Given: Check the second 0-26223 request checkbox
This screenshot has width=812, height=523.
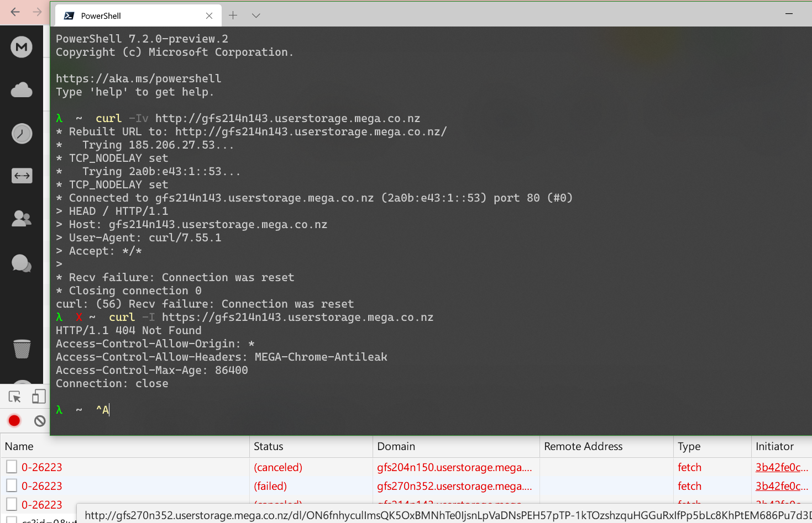Looking at the screenshot, I should 12,485.
